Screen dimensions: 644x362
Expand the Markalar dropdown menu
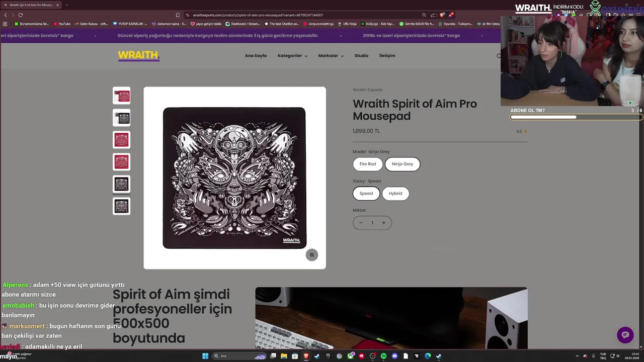pyautogui.click(x=331, y=56)
